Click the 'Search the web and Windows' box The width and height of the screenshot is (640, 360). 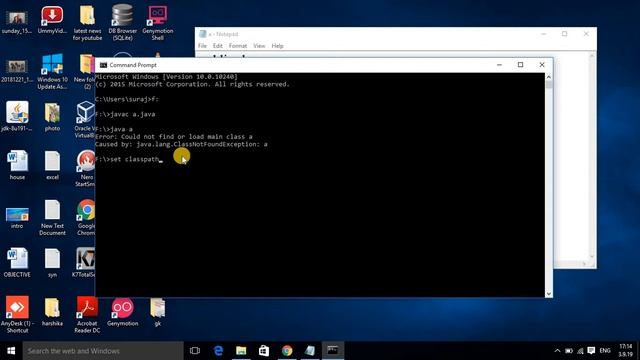(103, 351)
